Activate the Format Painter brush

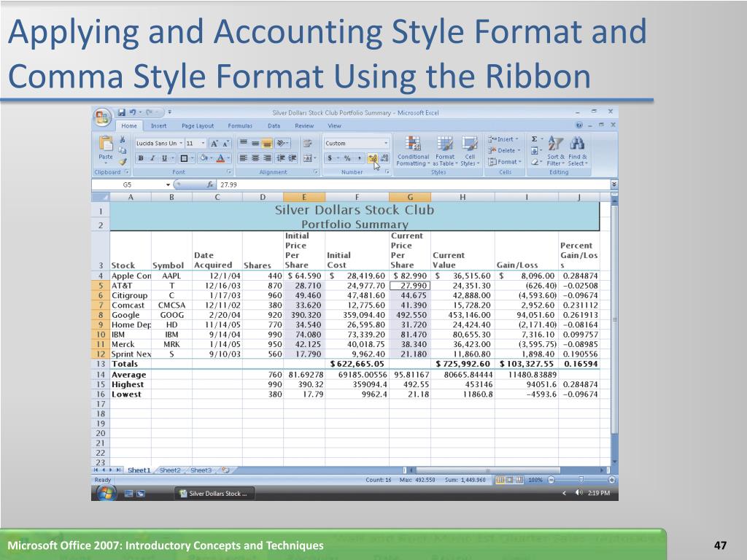(x=123, y=161)
